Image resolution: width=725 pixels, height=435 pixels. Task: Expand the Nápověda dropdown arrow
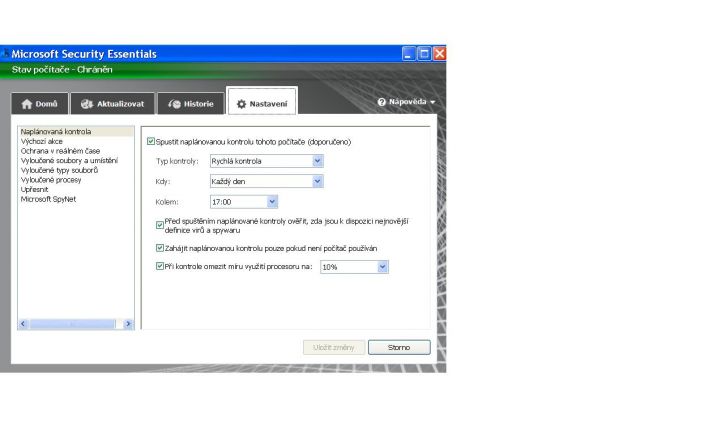click(433, 102)
